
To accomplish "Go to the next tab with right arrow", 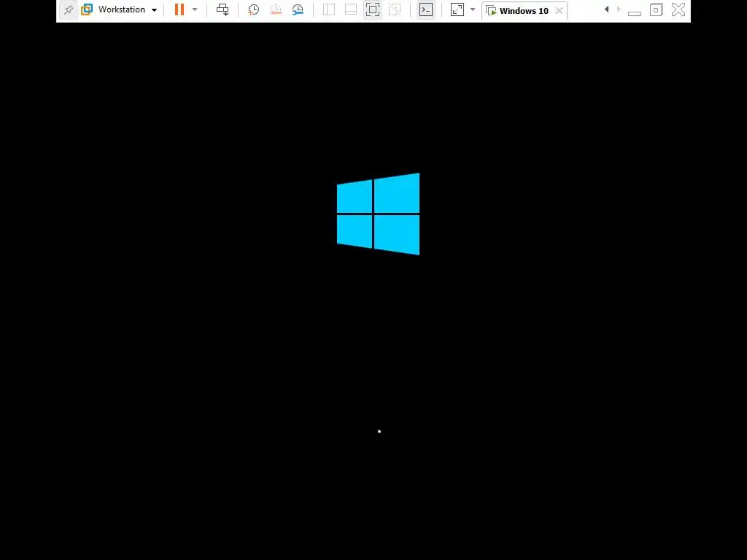I will pyautogui.click(x=619, y=9).
